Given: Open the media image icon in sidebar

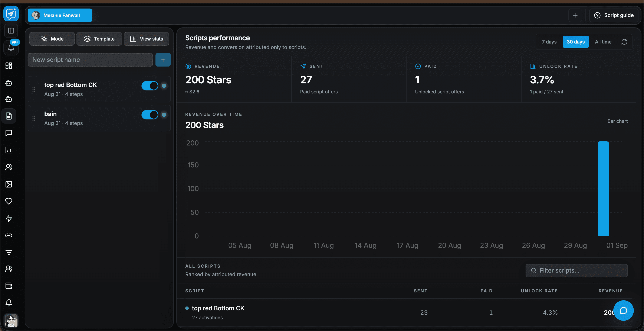Looking at the screenshot, I should (x=9, y=184).
